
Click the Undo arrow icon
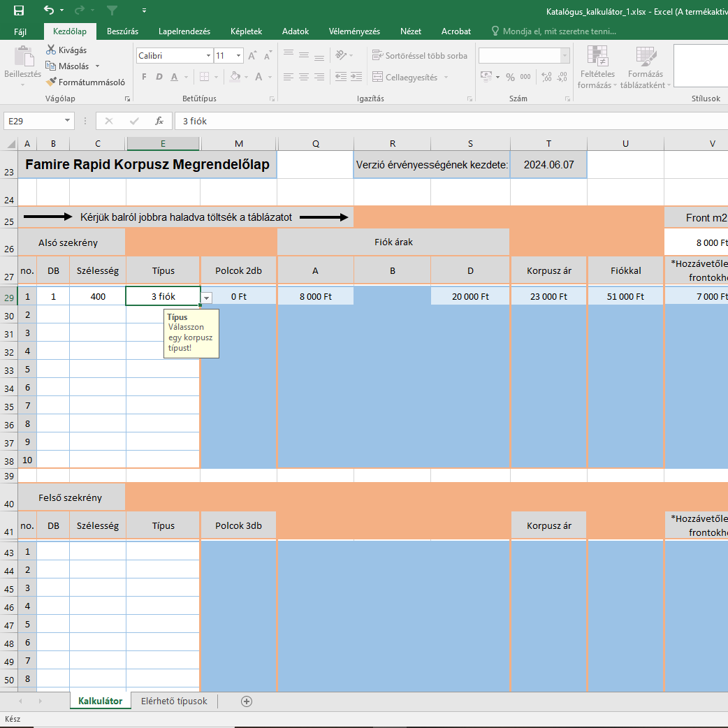48,10
